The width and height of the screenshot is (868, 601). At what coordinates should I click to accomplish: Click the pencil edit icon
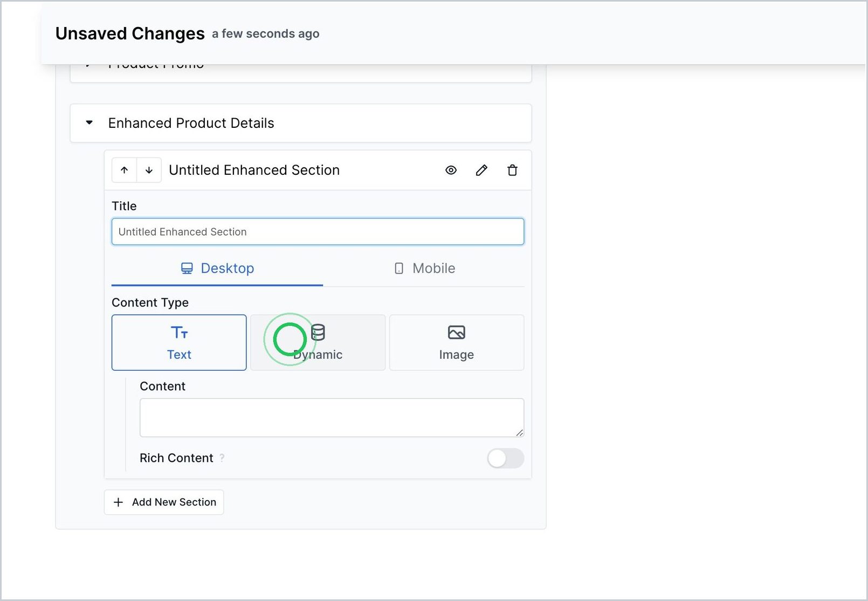481,170
